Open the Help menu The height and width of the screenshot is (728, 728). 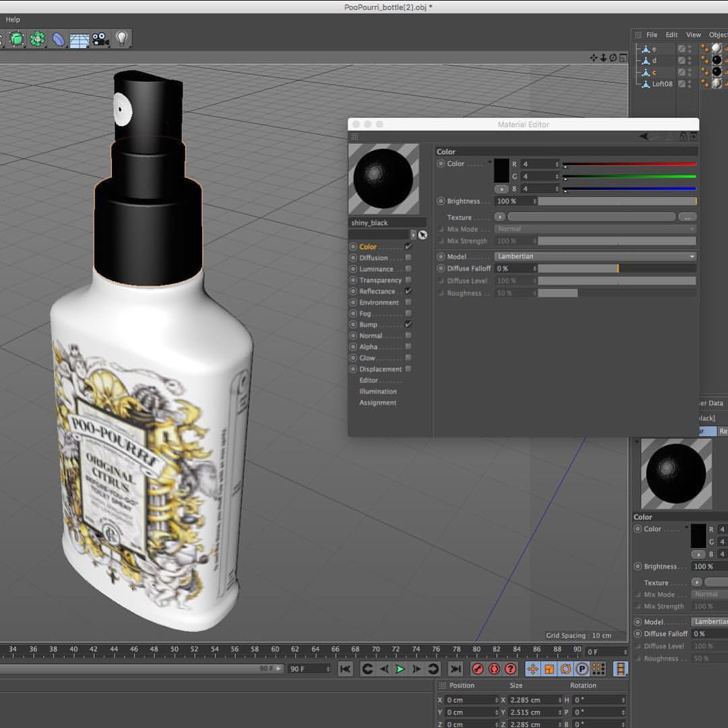(x=13, y=20)
